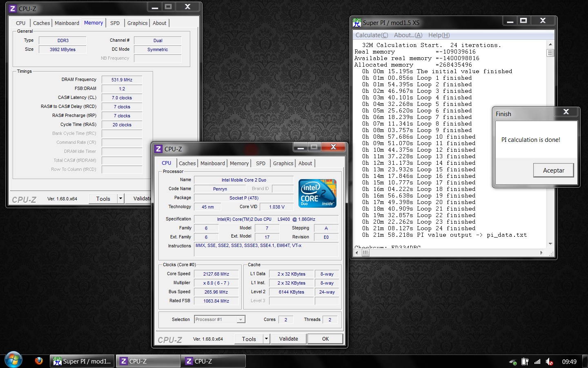Open Tools dropdown arrow in Memory window
Image resolution: width=588 pixels, height=368 pixels.
pos(120,199)
